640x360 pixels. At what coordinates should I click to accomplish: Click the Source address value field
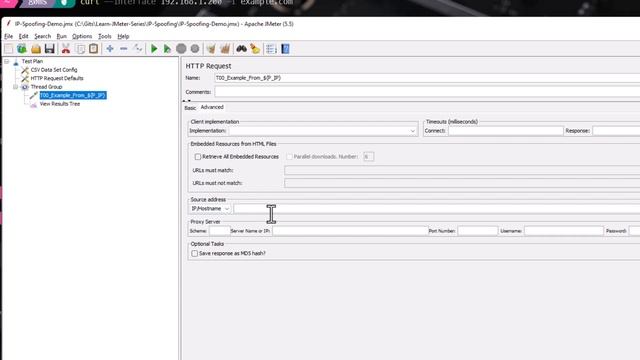437,209
